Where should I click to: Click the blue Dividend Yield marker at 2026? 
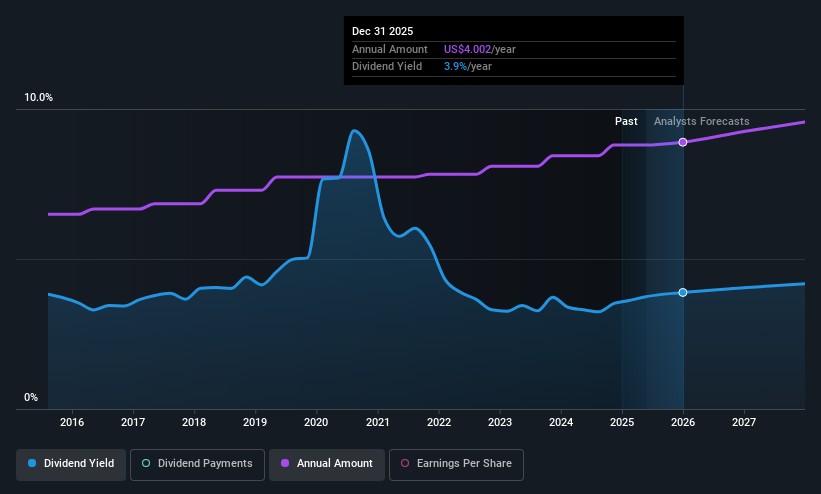[683, 292]
